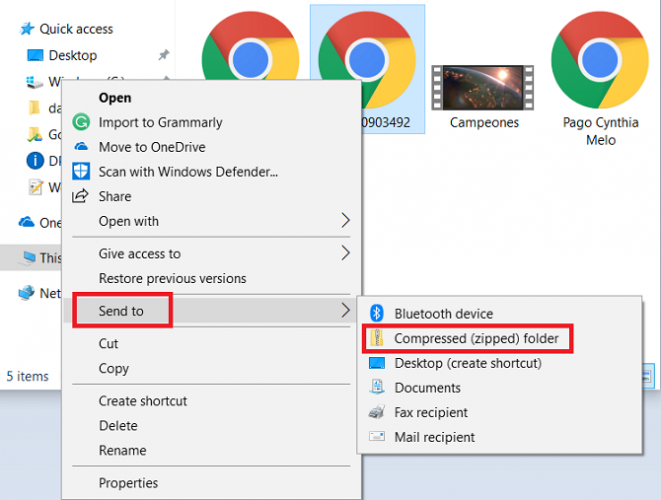Image resolution: width=661 pixels, height=500 pixels.
Task: Send to Mail recipient
Action: pyautogui.click(x=500, y=437)
